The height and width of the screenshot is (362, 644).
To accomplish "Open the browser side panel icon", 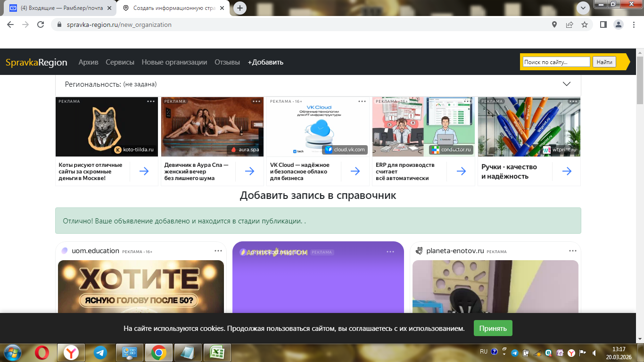I will [x=603, y=25].
